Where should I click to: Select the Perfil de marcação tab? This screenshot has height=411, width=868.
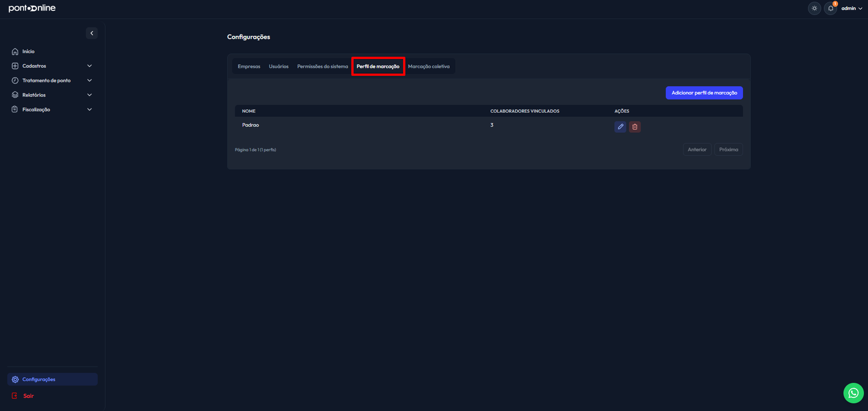(378, 67)
